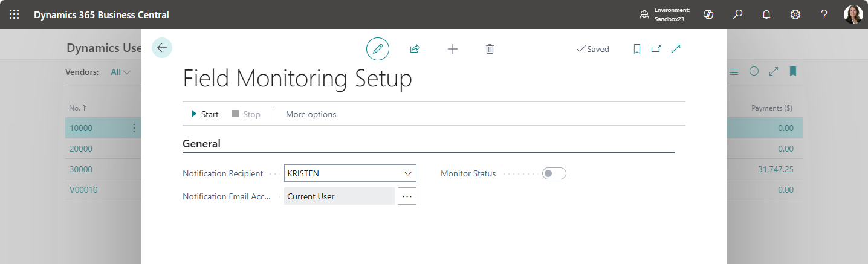Expand the Vendors All filter dropdown
This screenshot has width=868, height=264.
[x=121, y=72]
